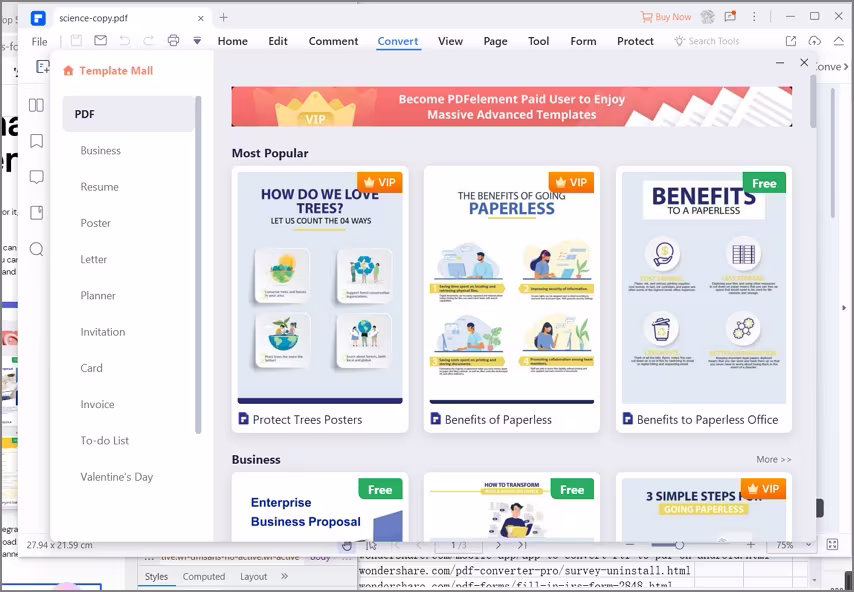Click the fit-page icon in status bar
Image resolution: width=854 pixels, height=592 pixels.
click(832, 545)
